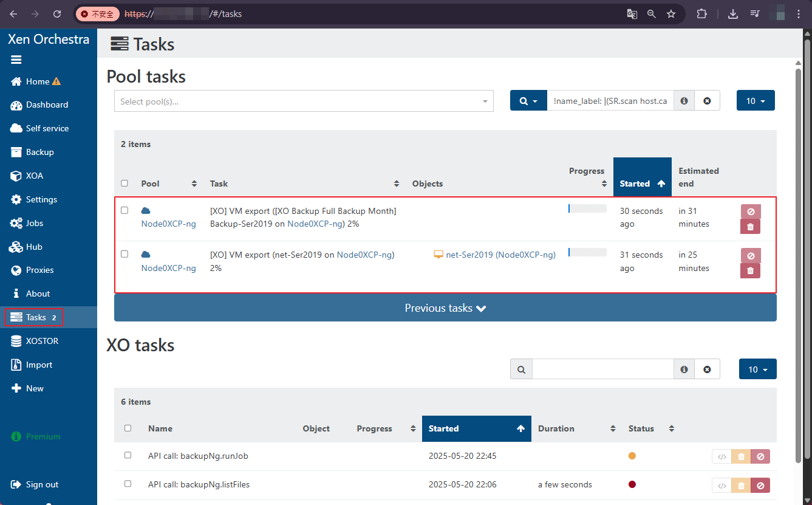Click the Home warning triangle icon

point(56,81)
